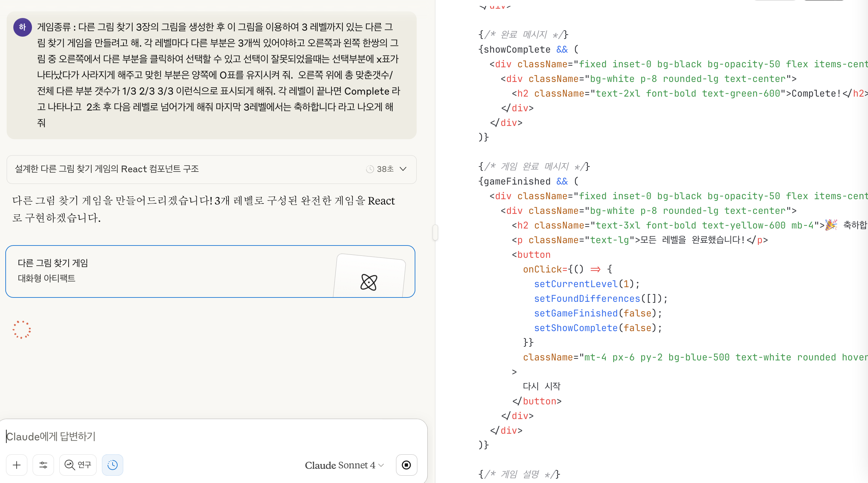Click the onClick arrow function line

pyautogui.click(x=568, y=269)
